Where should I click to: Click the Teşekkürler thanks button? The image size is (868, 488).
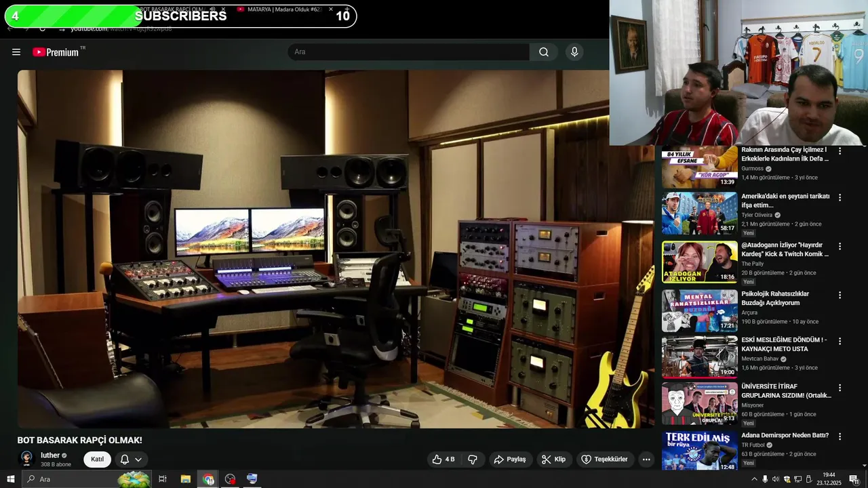[x=604, y=460]
